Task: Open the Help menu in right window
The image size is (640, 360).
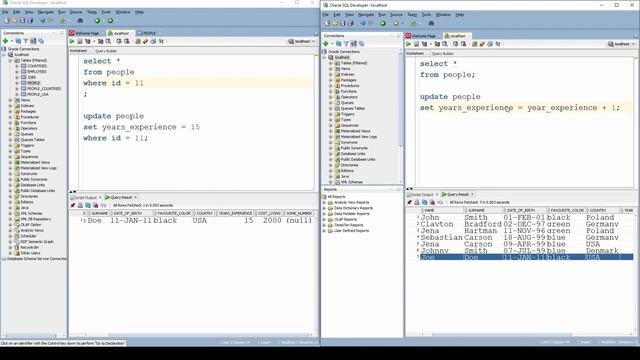Action: 460,15
